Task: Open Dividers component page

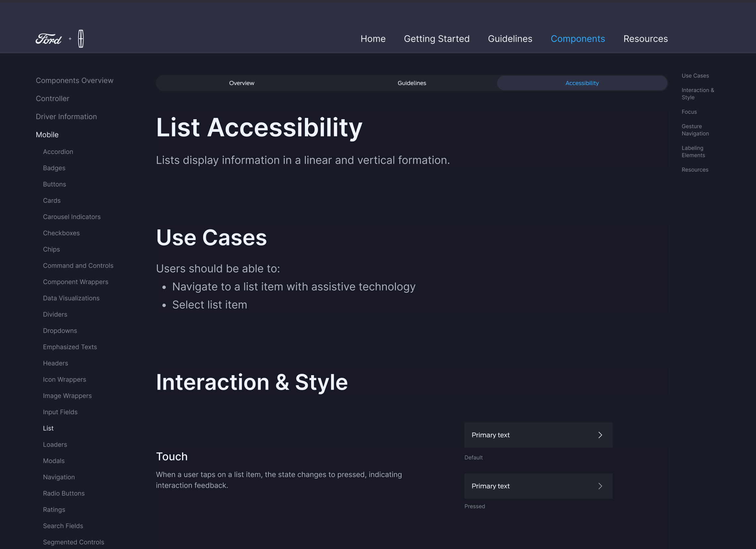Action: click(x=55, y=315)
